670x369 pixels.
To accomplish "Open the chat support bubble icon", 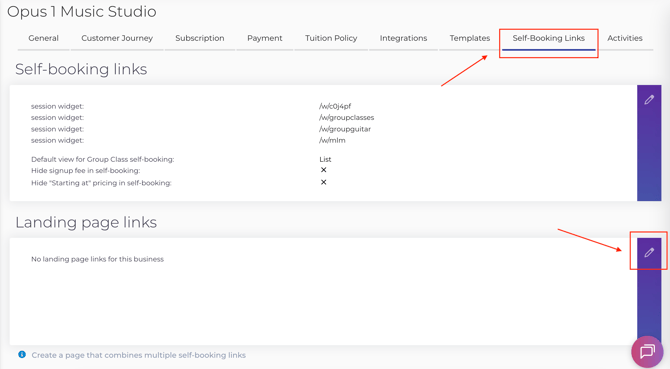I will click(x=647, y=351).
